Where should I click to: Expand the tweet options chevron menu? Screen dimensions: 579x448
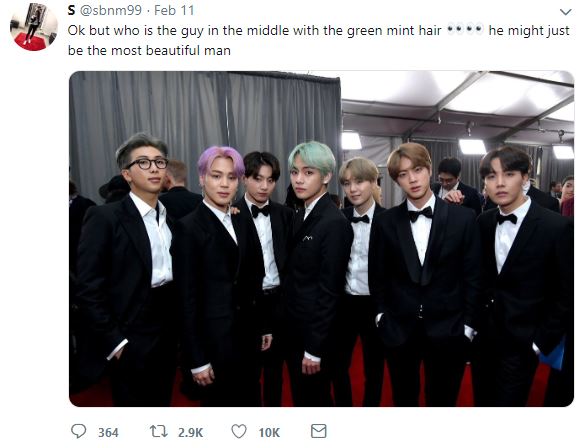click(x=565, y=12)
